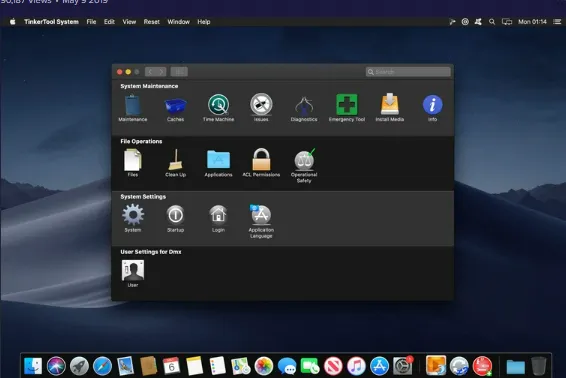Viewport: 566px width, 378px height.
Task: Open ACL Permissions padlock icon
Action: click(261, 159)
